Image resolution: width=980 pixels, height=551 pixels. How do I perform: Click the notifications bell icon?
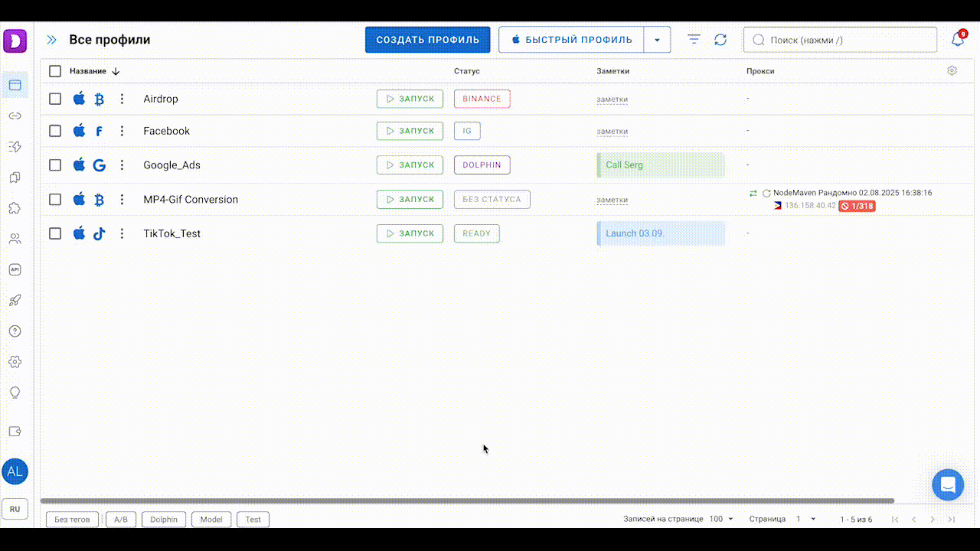pos(957,40)
